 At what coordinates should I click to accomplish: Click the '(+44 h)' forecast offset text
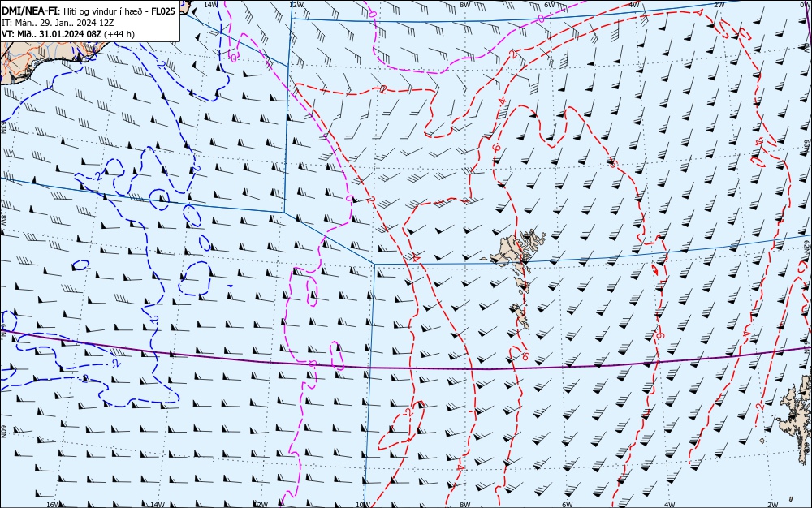pyautogui.click(x=119, y=34)
